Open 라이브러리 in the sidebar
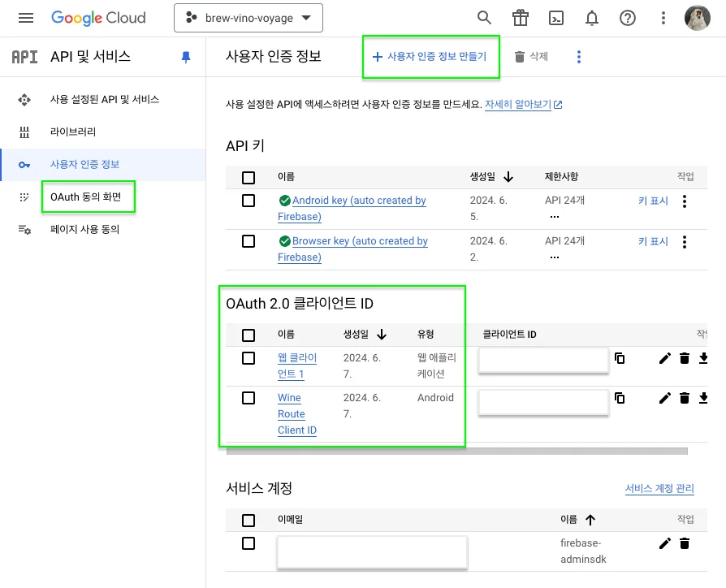 point(73,132)
